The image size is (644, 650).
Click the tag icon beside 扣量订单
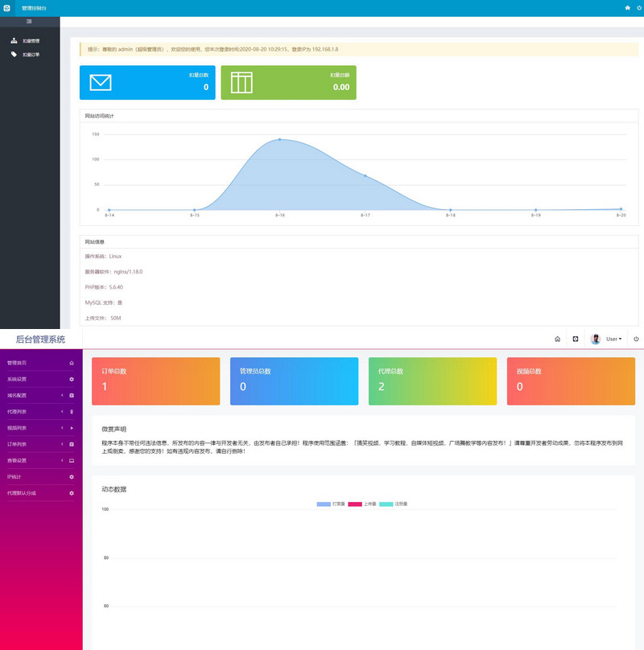coord(14,55)
